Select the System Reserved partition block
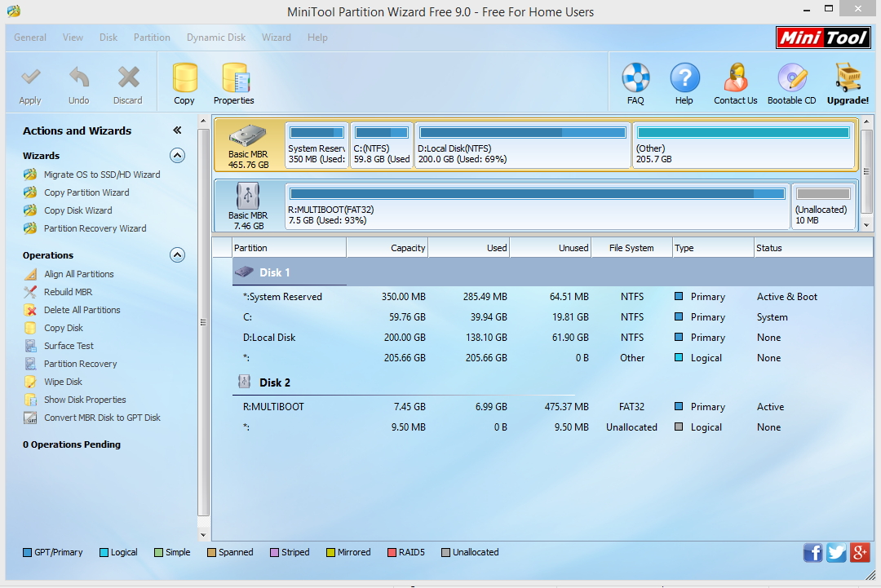Image resolution: width=881 pixels, height=588 pixels. click(317, 145)
